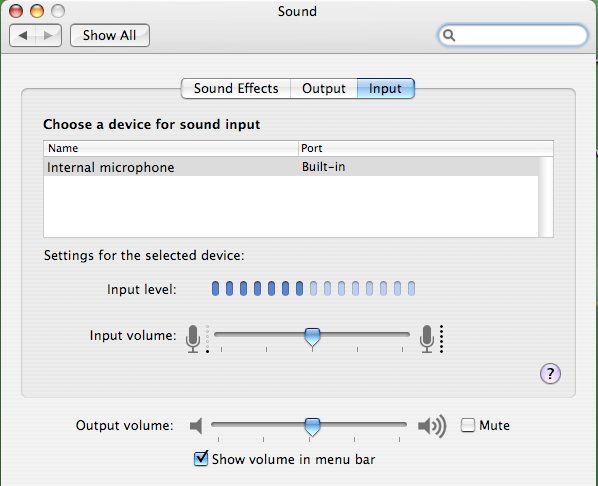Enable the Mute checkbox
598x486 pixels.
pyautogui.click(x=468, y=425)
